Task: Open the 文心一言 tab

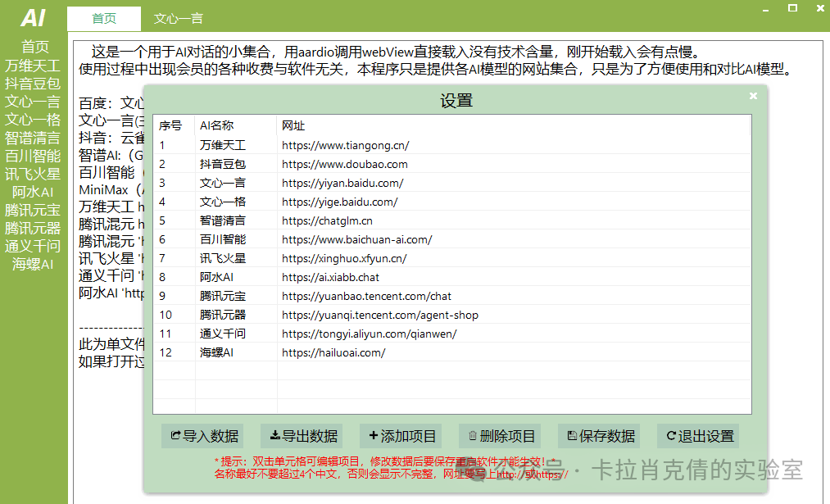Action: point(178,18)
